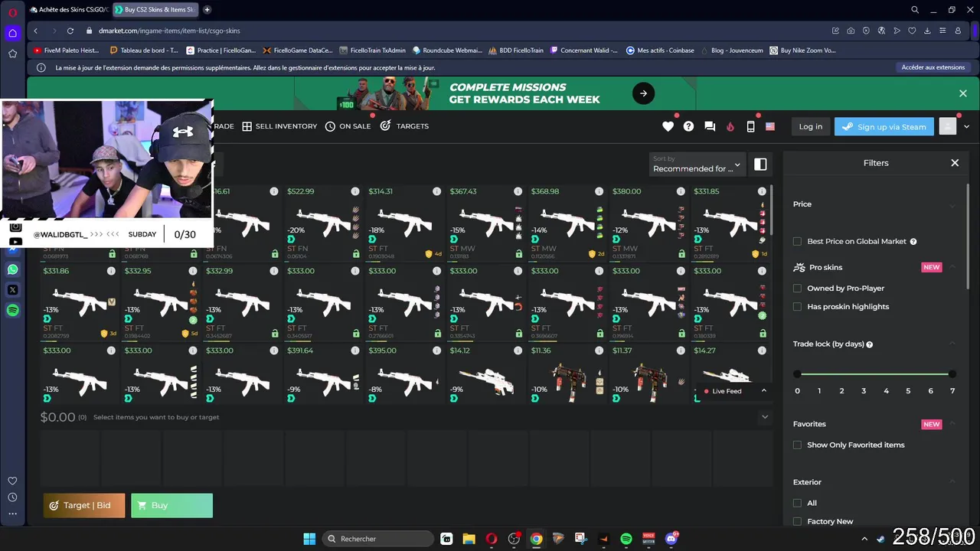Open Google Chrome from the taskbar
980x551 pixels.
(536, 539)
